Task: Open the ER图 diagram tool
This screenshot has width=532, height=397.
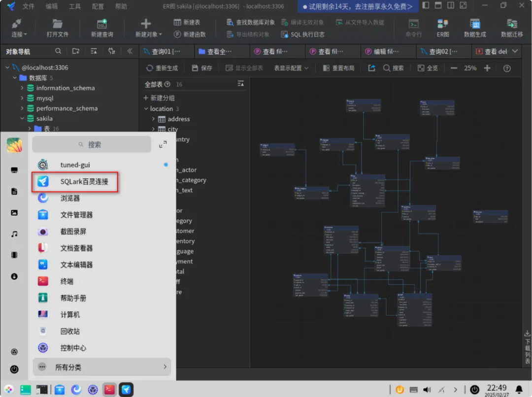Action: 442,28
